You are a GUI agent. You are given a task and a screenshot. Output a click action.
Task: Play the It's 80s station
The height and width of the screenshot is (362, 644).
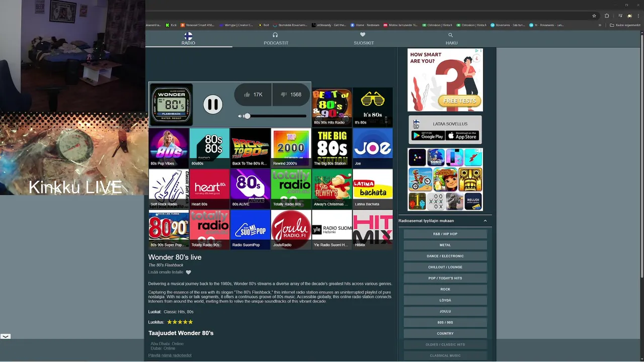373,107
